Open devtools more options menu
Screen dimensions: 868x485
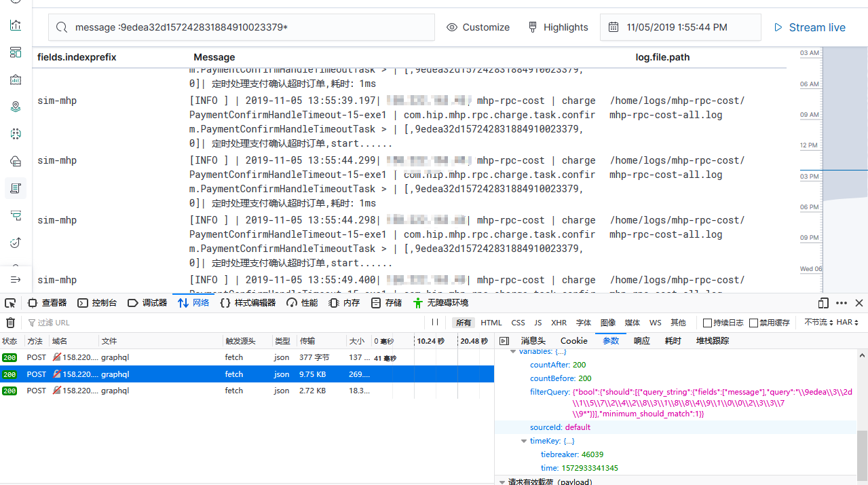(x=842, y=303)
